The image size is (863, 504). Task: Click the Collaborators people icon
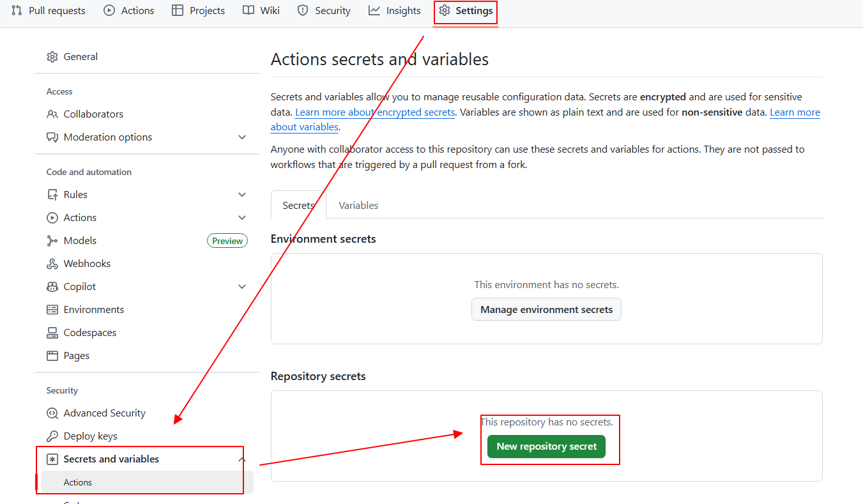pos(52,114)
